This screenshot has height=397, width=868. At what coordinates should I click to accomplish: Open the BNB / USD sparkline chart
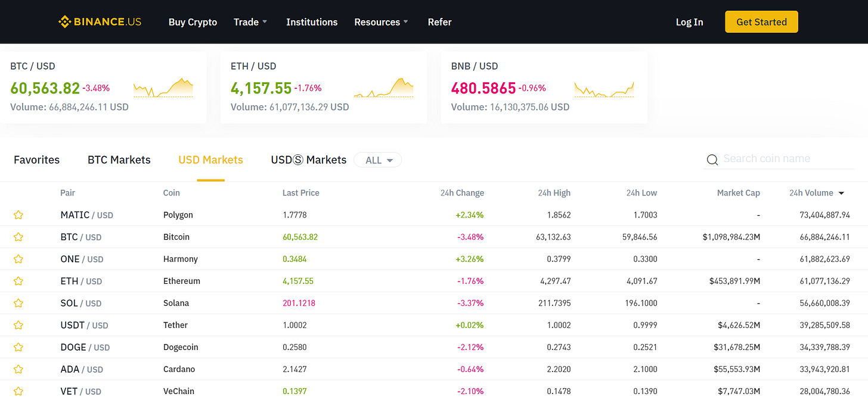click(604, 89)
